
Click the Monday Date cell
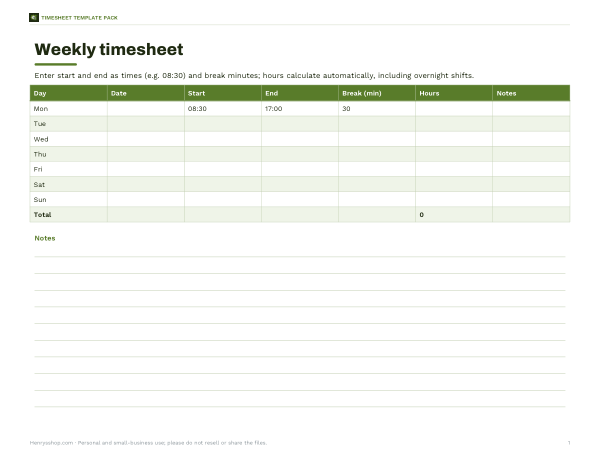[146, 109]
